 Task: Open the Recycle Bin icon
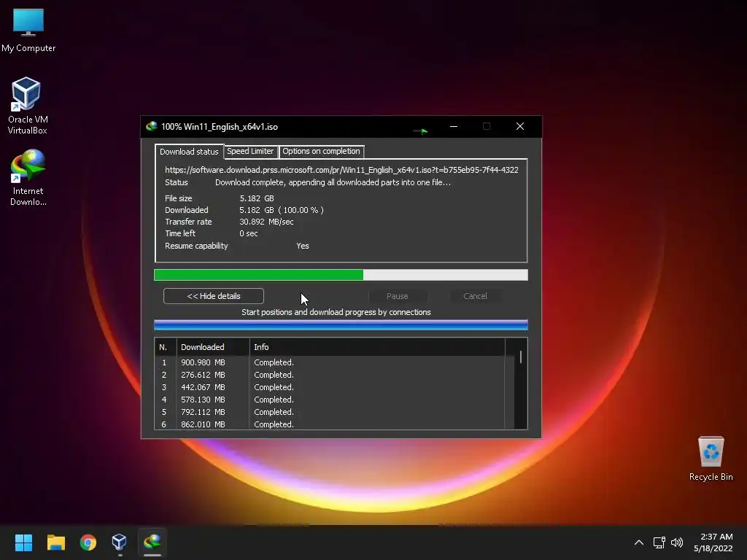pyautogui.click(x=711, y=459)
